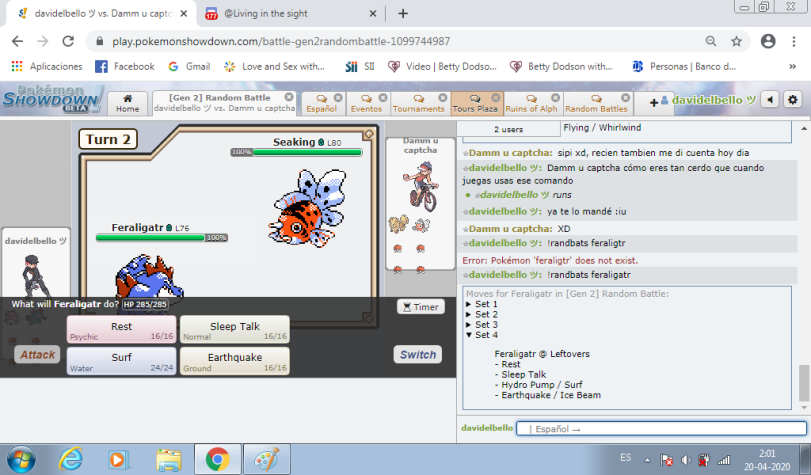Reload the current page

pyautogui.click(x=68, y=41)
